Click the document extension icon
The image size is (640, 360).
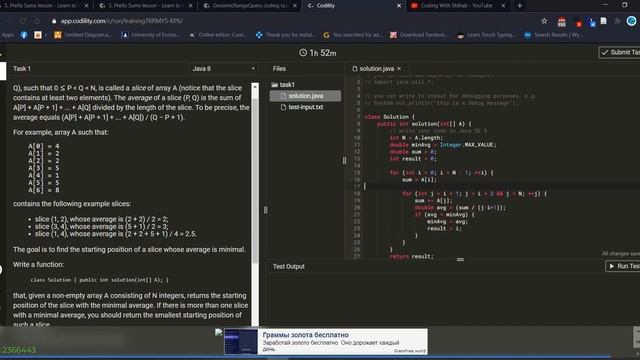tap(603, 21)
